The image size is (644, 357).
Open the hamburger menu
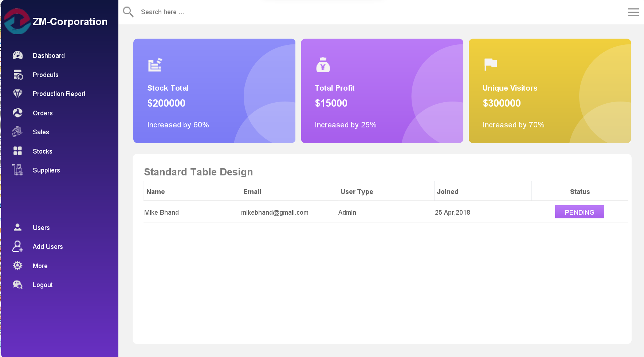pos(633,12)
